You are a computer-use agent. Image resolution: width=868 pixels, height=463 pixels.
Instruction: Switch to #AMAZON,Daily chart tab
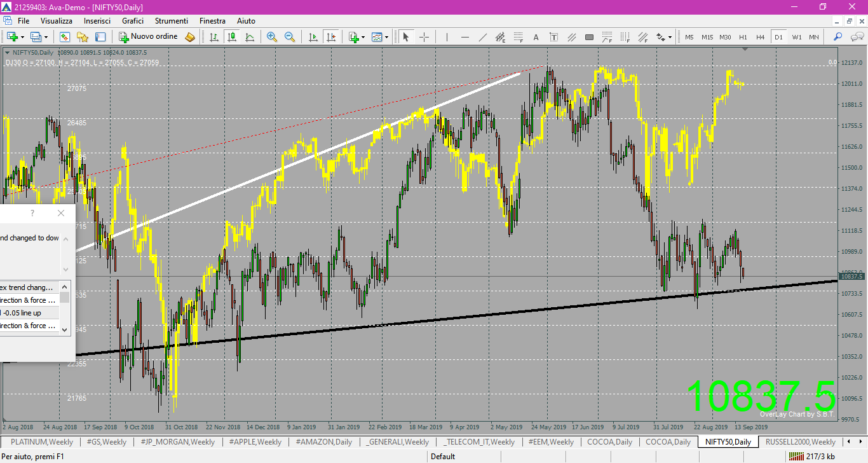[324, 441]
